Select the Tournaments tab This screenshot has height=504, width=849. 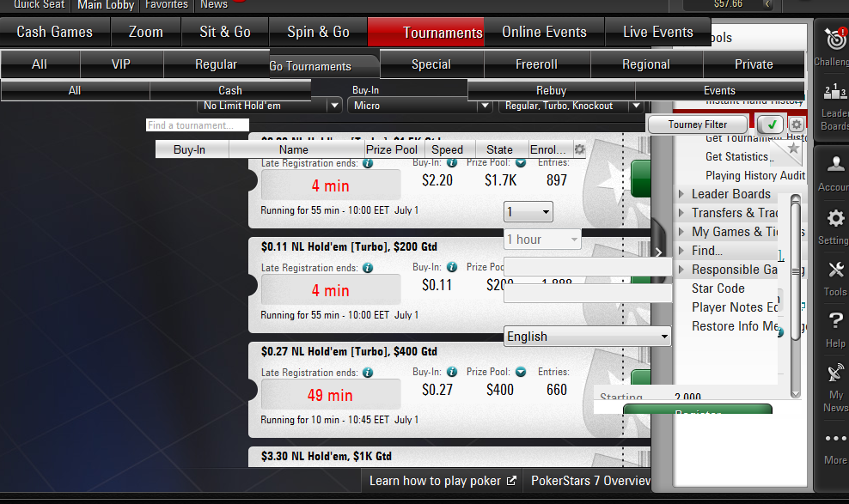425,33
